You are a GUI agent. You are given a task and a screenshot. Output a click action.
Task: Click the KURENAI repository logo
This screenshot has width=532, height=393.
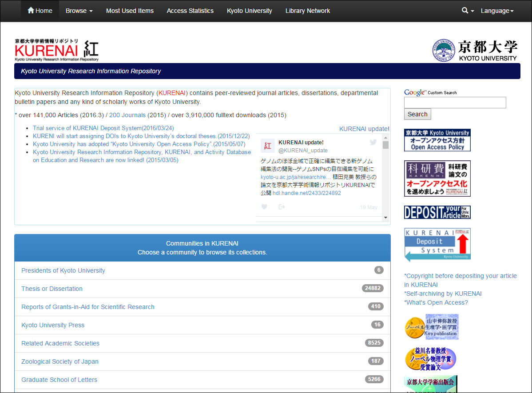[57, 50]
